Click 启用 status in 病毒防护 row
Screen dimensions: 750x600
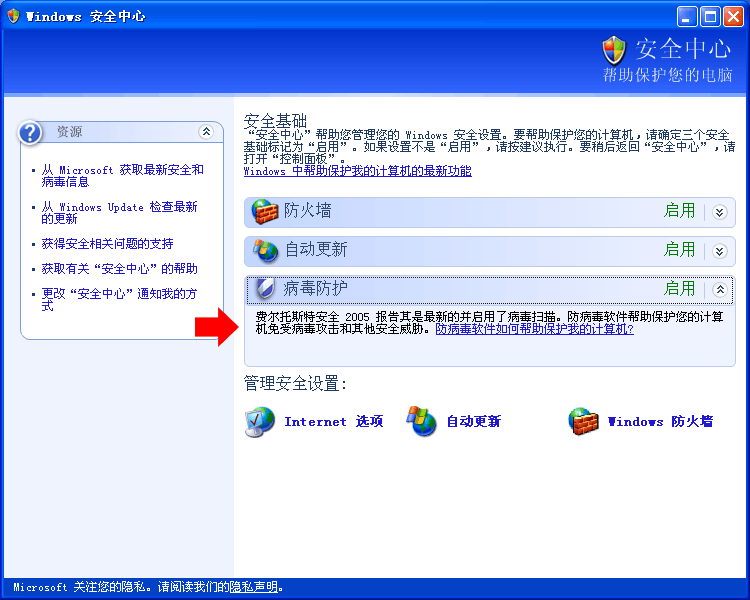[x=679, y=289]
